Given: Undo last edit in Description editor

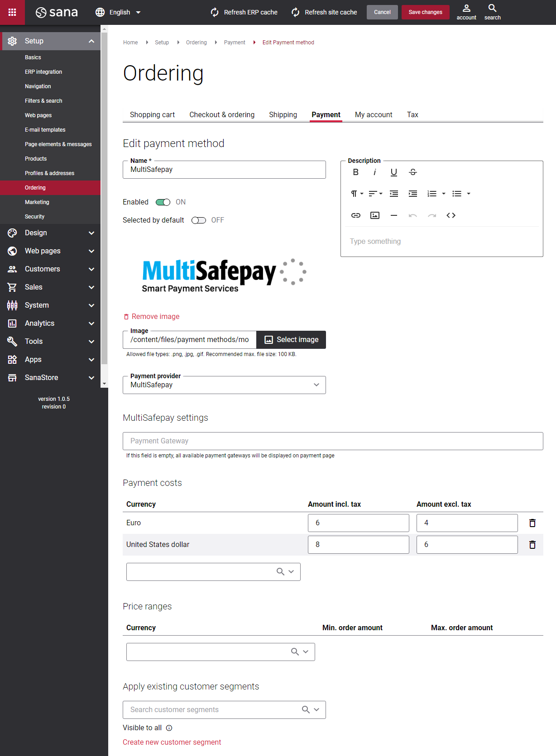Looking at the screenshot, I should 413,215.
